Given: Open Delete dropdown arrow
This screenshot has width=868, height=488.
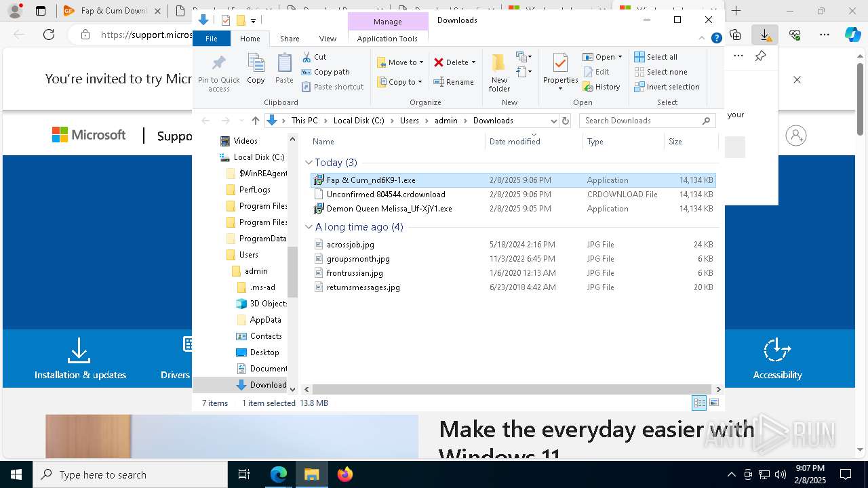Looking at the screenshot, I should (x=473, y=62).
